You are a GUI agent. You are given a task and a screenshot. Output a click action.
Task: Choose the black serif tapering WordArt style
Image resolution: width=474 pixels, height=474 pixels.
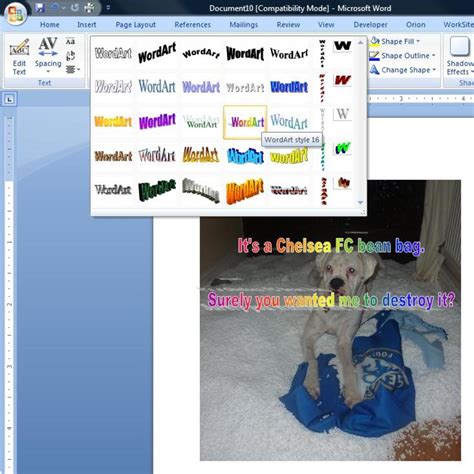click(x=289, y=53)
